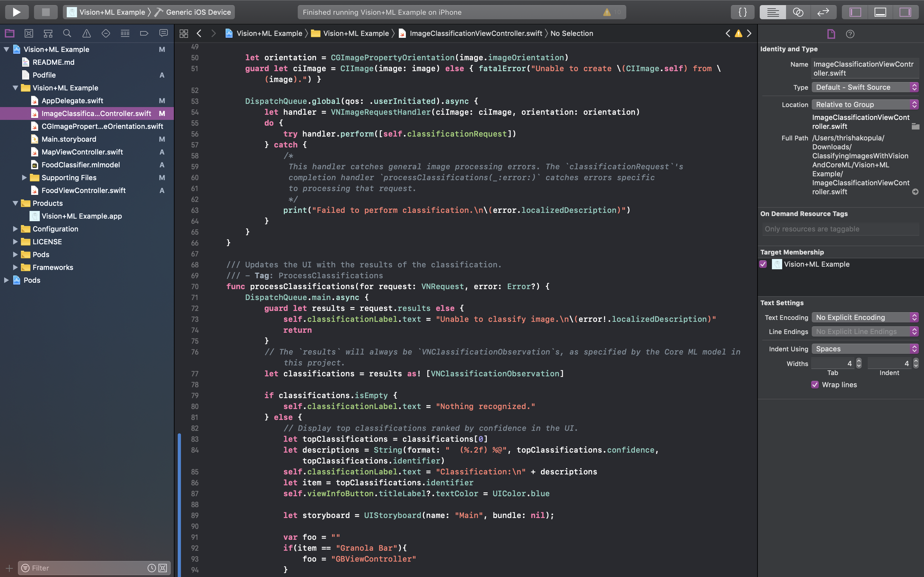Click ImageClassificationViewController.swift in jump bar
924x577 pixels.
[x=475, y=34]
